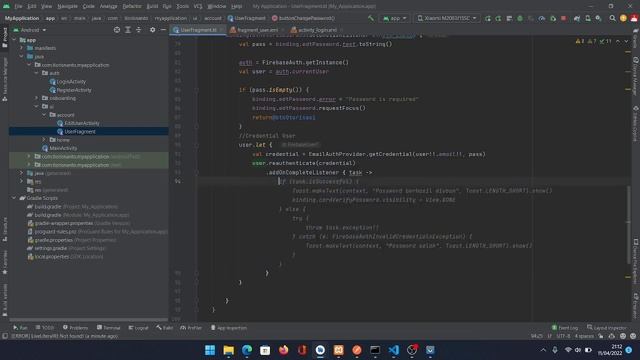640x360 pixels.
Task: Click the editor vertical scrollbar
Action: 628,224
